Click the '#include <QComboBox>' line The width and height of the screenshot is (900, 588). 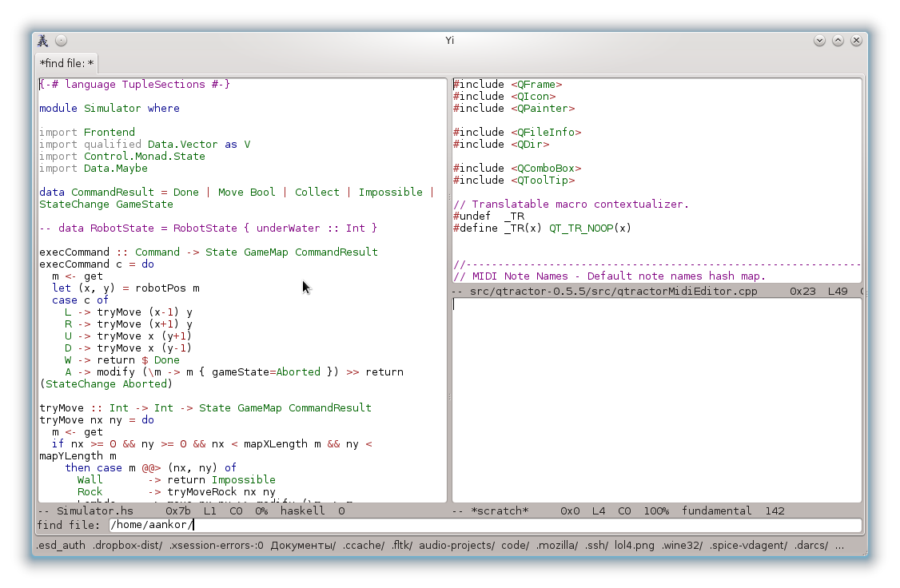coord(517,169)
